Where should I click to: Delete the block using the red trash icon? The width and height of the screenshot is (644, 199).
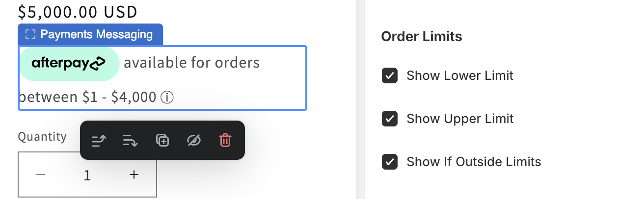tap(225, 141)
